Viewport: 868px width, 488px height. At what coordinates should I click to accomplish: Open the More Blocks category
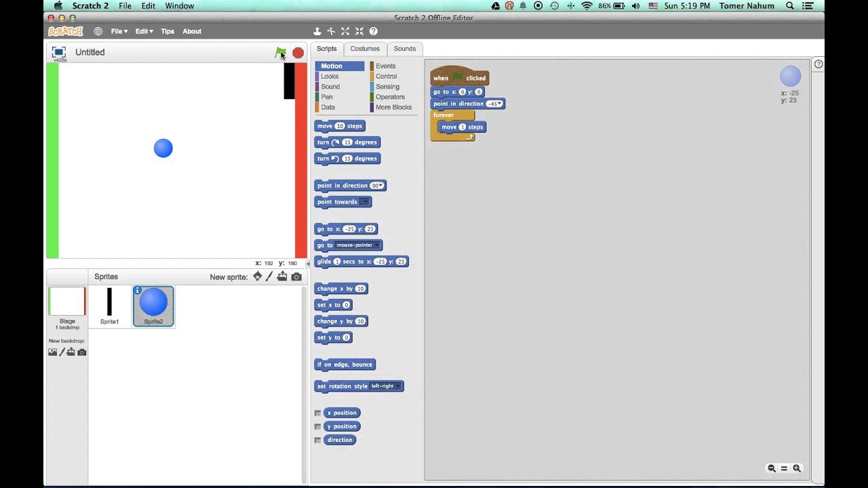point(393,107)
